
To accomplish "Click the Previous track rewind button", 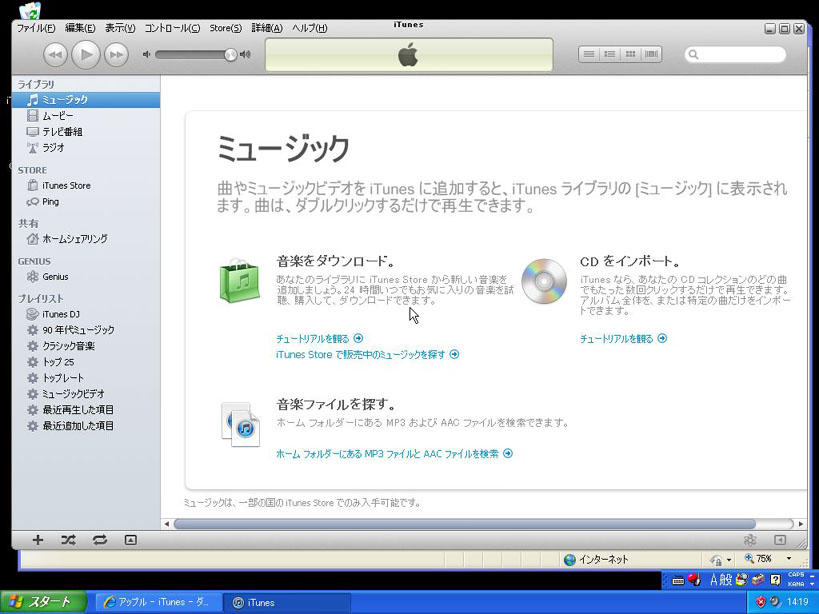I will (55, 55).
